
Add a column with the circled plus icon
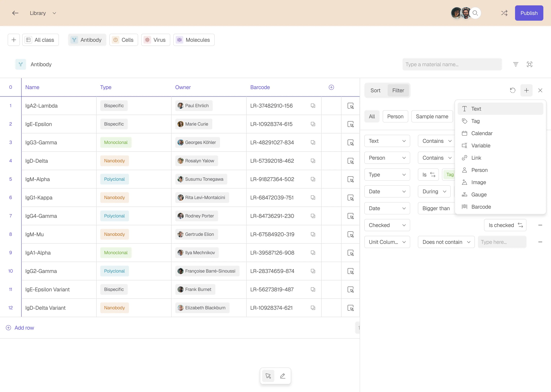(331, 87)
